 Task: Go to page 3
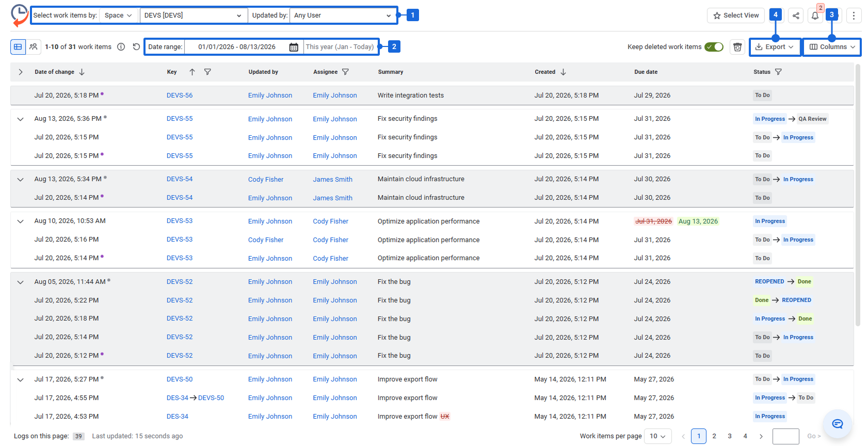(730, 436)
